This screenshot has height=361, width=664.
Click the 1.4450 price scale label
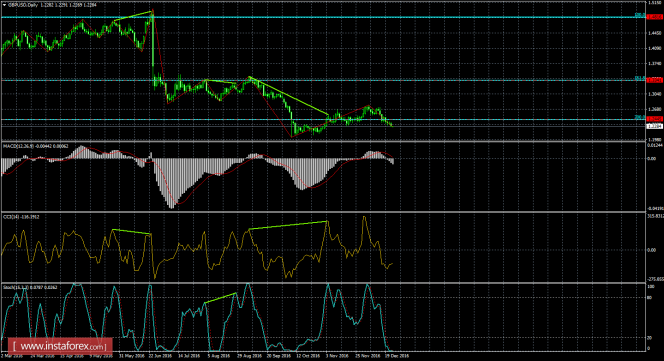click(x=655, y=33)
